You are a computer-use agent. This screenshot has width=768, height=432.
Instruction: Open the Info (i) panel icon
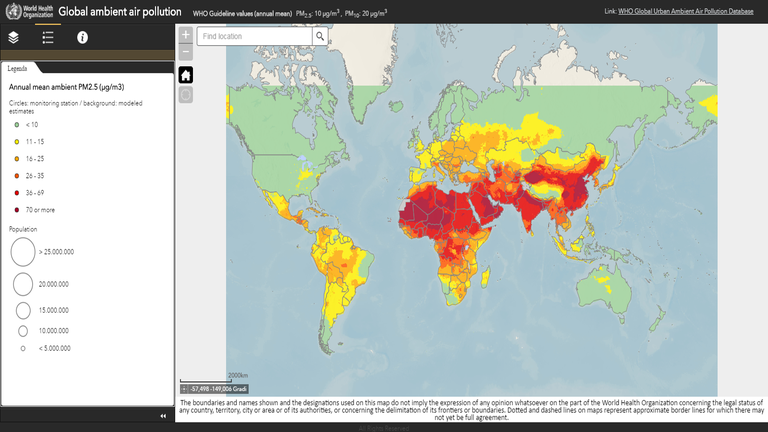tap(83, 37)
